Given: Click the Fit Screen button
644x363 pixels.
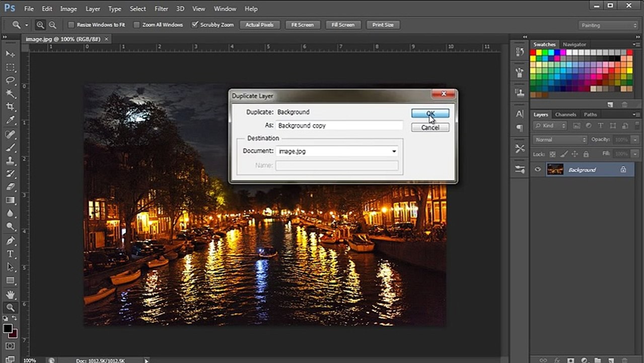Looking at the screenshot, I should (303, 25).
